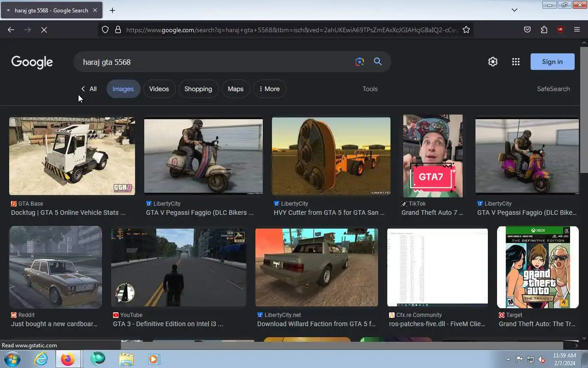Open 'Docktug | GTA 5 Online Vehicle Stats' link
The image size is (588, 368).
click(68, 213)
